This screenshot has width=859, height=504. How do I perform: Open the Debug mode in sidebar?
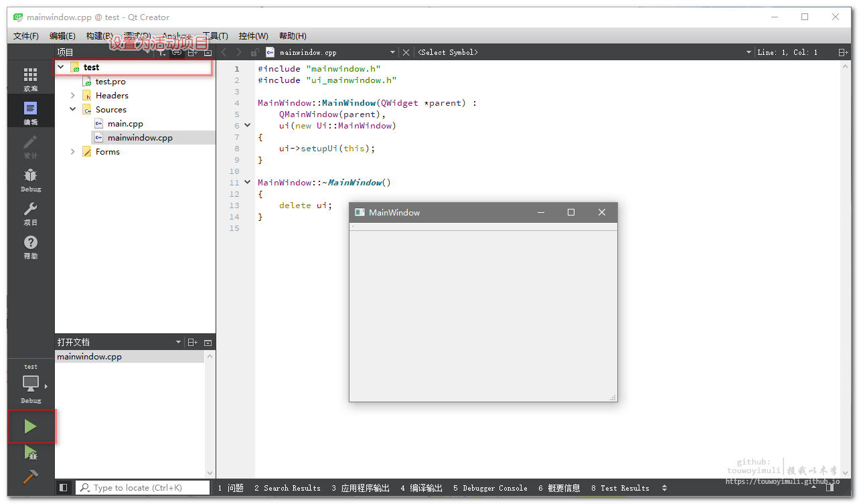pyautogui.click(x=31, y=179)
